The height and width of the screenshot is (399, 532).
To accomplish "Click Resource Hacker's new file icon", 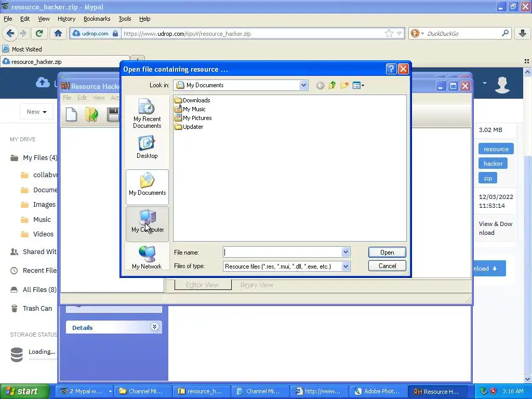I will [71, 114].
